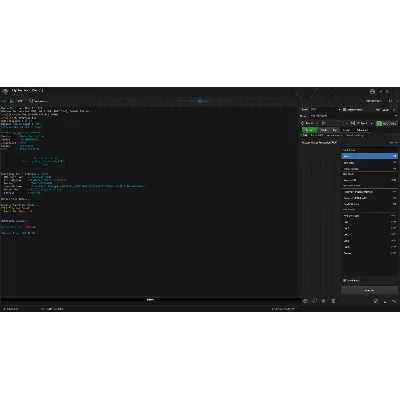
Task: Toggle the checkbox above the execute button
Action: (x=344, y=280)
